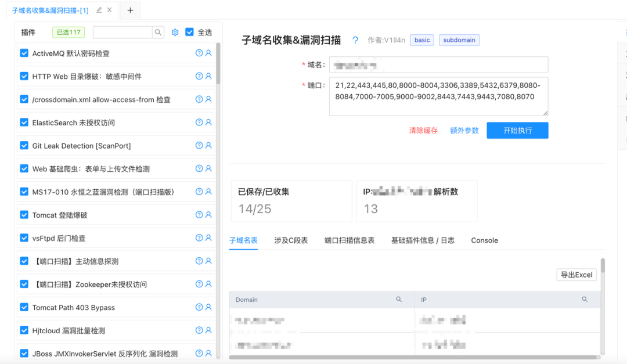This screenshot has width=627, height=364.
Task: Switch to Console tab
Action: pyautogui.click(x=484, y=240)
